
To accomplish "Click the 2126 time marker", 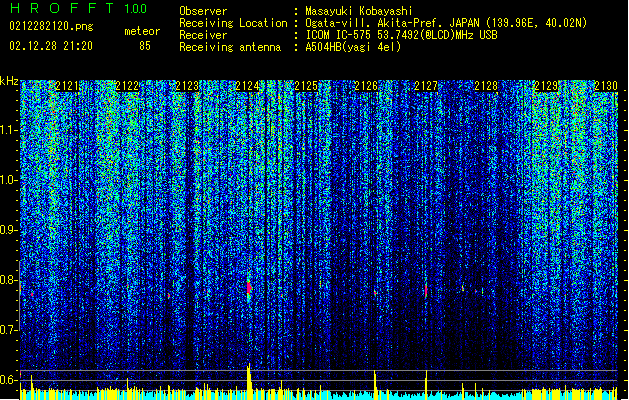I will click(x=366, y=86).
